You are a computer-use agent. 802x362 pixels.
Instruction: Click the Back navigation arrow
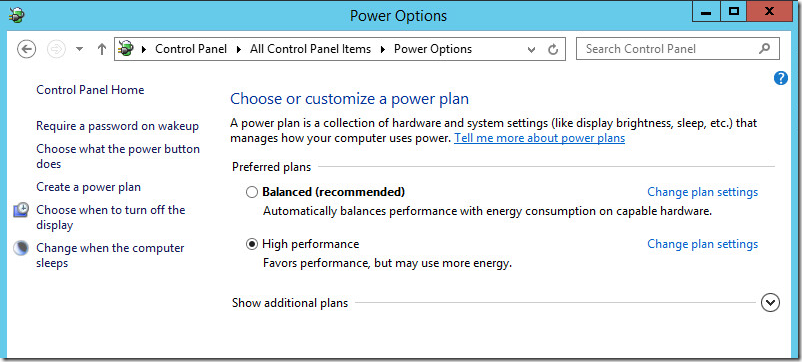[27, 49]
